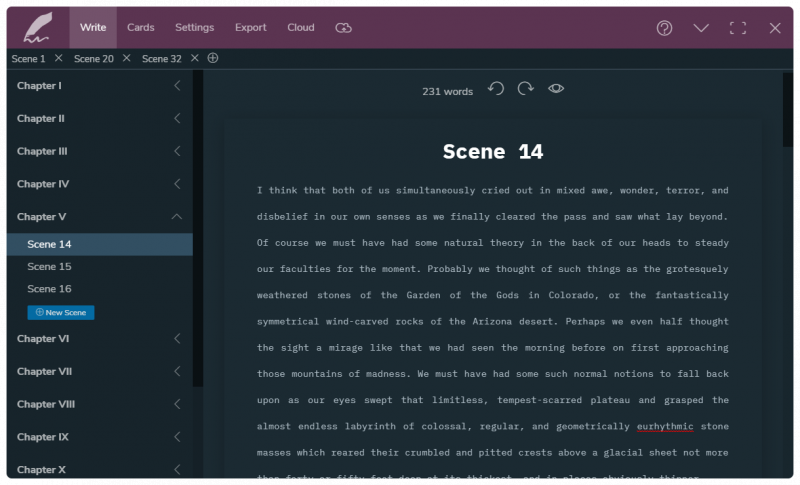The image size is (800, 485).
Task: Switch to the Cards view
Action: click(140, 28)
